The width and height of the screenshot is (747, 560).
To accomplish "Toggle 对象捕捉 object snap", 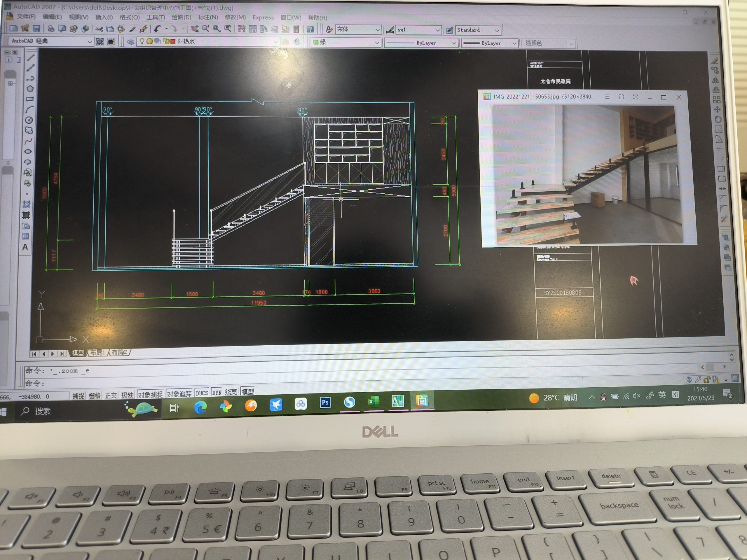I will [x=150, y=394].
